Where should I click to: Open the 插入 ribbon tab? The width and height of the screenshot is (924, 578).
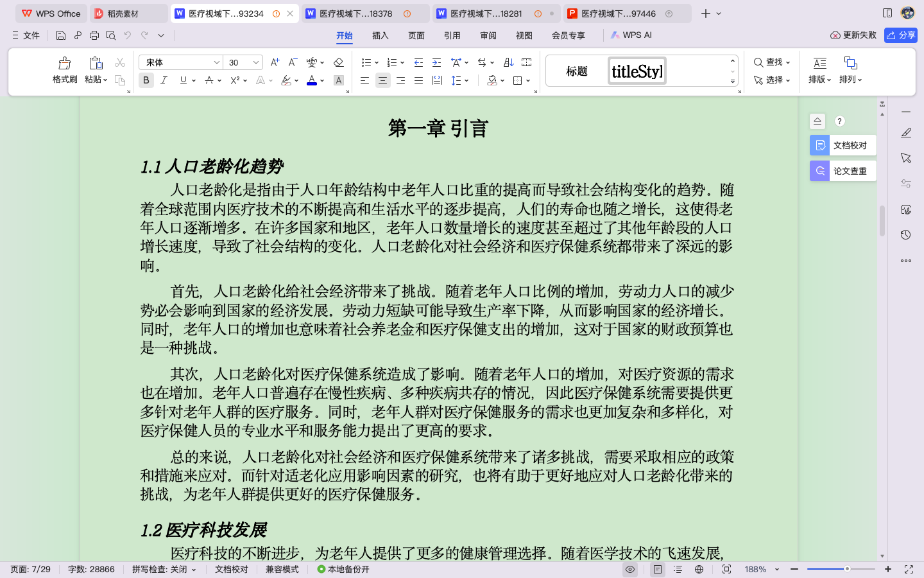(x=381, y=35)
